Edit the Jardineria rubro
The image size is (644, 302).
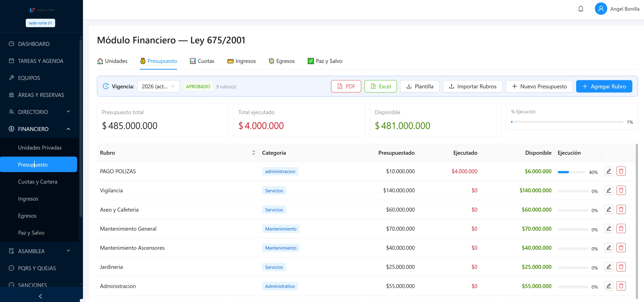608,267
